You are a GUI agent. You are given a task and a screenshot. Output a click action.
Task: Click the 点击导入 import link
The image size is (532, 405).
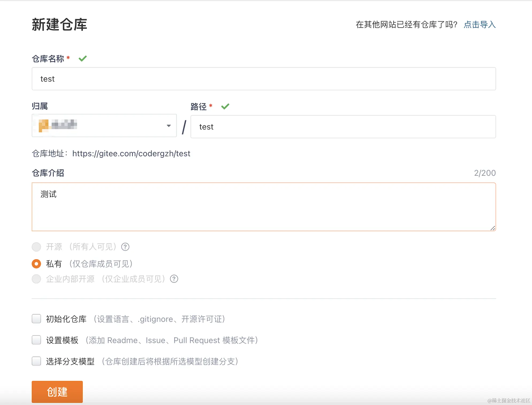479,25
